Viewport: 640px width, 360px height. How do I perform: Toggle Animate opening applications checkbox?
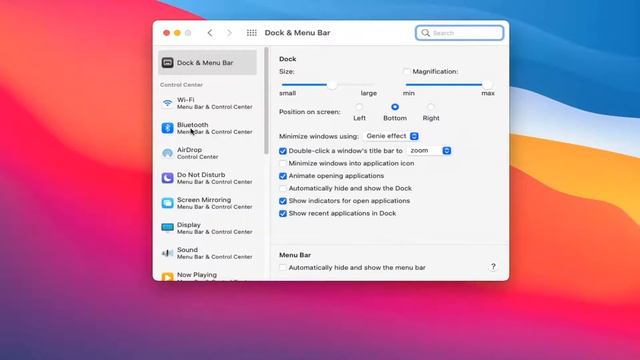283,176
